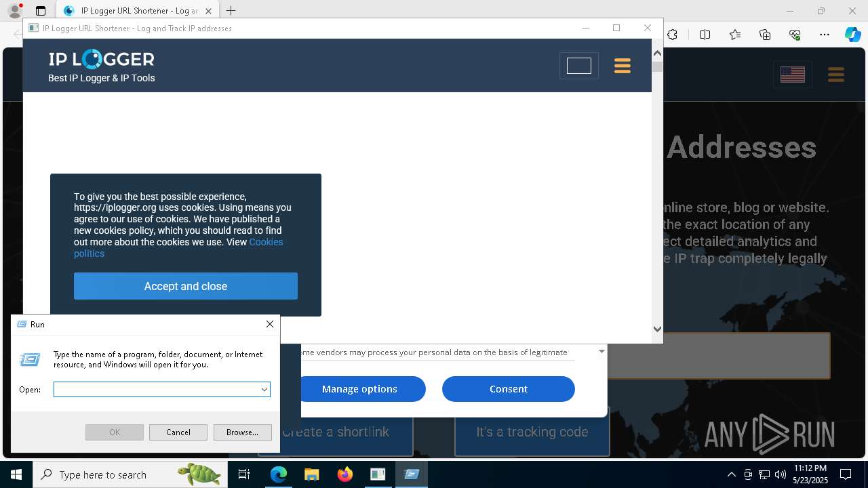Click Cancel in the Run dialog
868x488 pixels.
click(x=178, y=432)
